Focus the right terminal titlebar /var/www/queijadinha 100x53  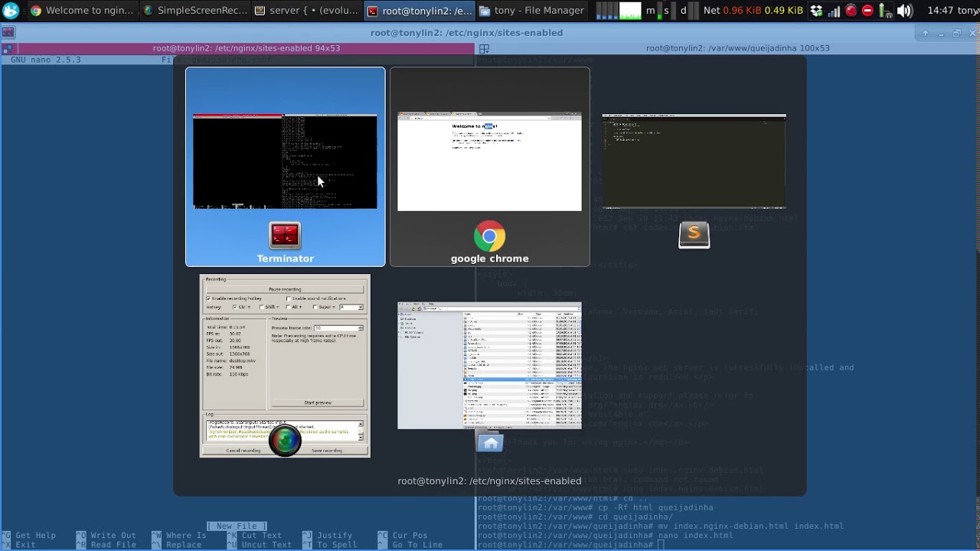(737, 48)
